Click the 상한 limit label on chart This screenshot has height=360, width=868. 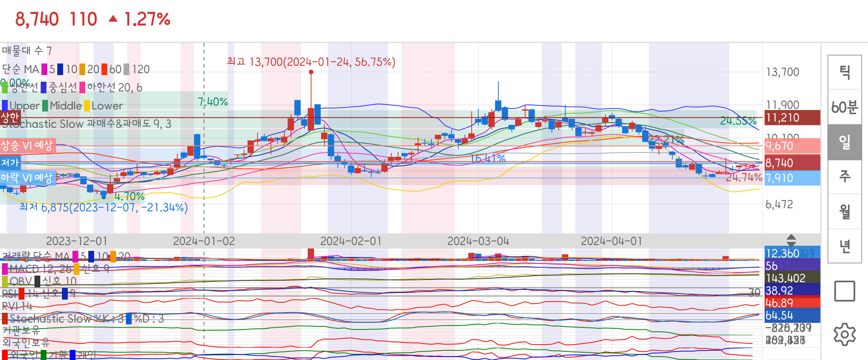[x=10, y=117]
